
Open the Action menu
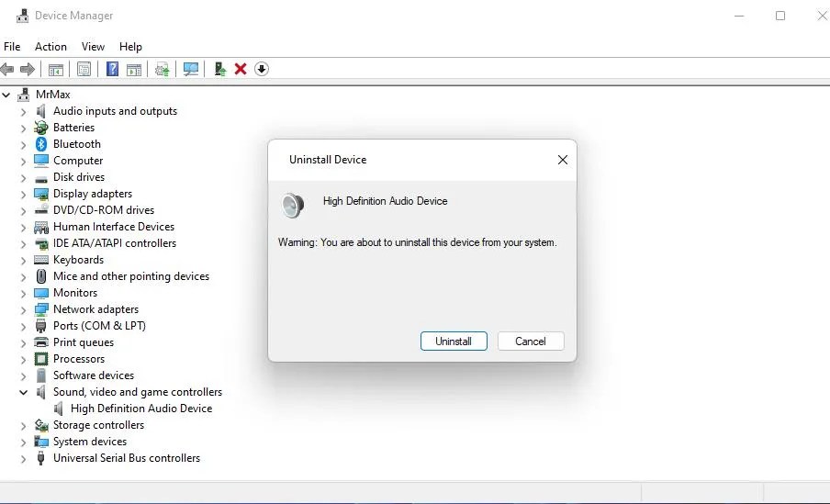point(50,47)
